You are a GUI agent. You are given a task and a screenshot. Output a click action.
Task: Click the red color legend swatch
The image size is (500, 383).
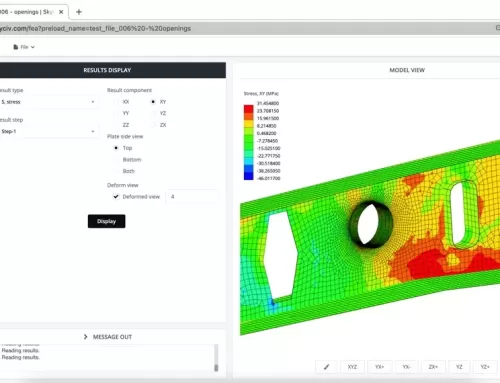point(249,109)
